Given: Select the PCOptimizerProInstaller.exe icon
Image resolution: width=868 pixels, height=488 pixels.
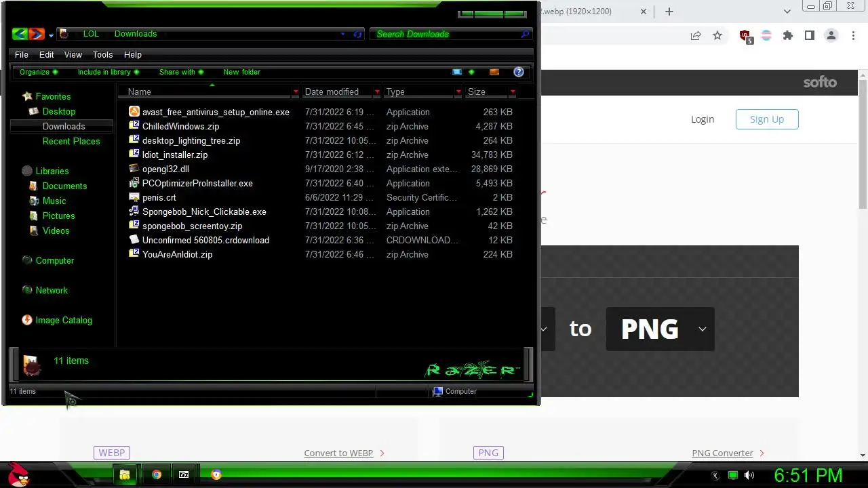Looking at the screenshot, I should pos(134,183).
